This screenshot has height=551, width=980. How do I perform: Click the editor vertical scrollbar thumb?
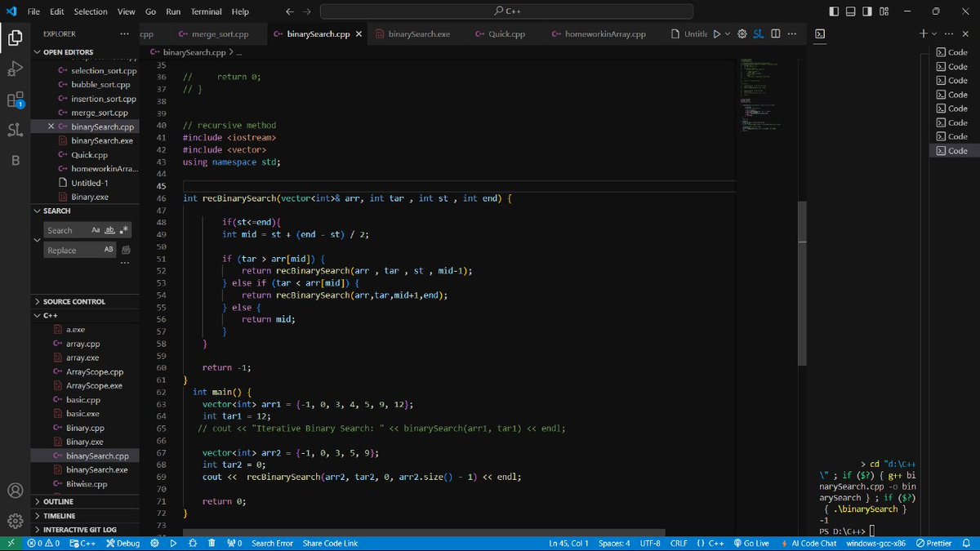point(803,283)
